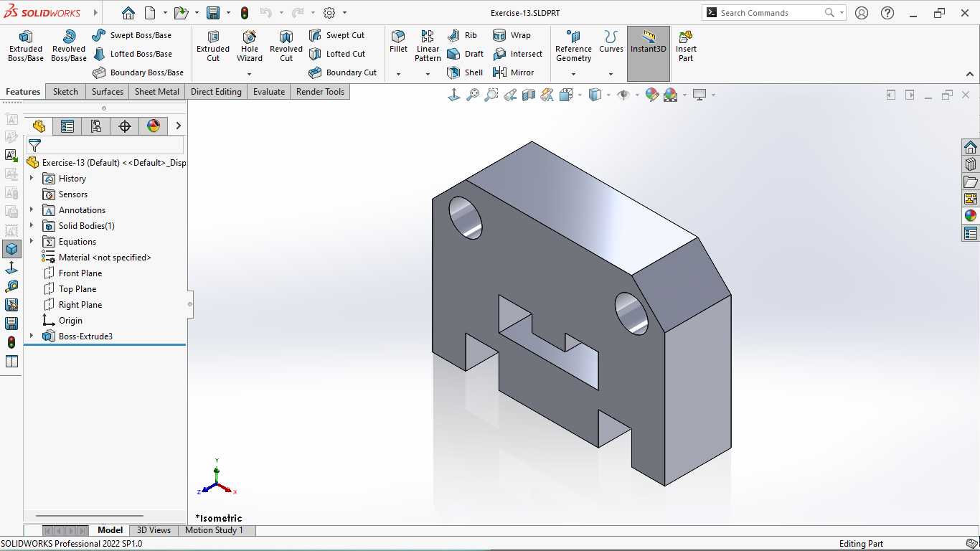Toggle Instant3D mode

pyautogui.click(x=649, y=54)
